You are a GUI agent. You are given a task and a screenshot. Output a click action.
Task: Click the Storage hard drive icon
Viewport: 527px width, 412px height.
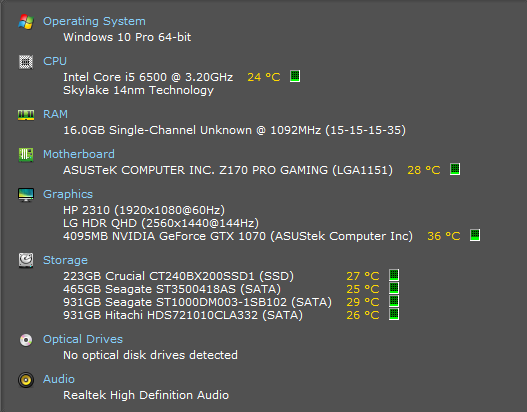[x=26, y=260]
